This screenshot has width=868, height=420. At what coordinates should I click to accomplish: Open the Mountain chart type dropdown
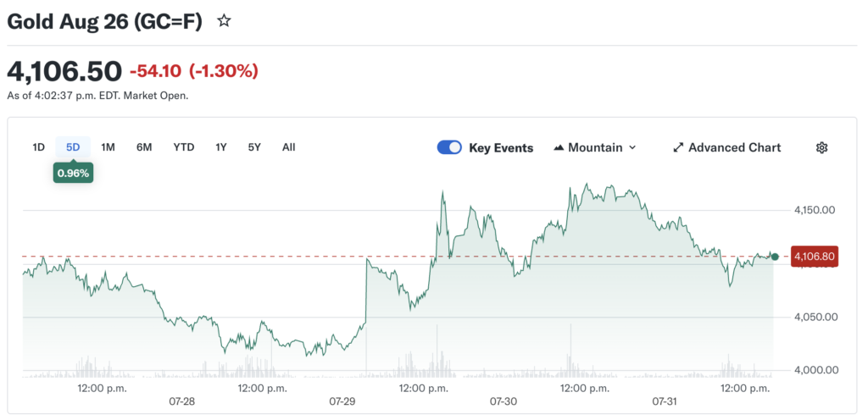point(594,147)
